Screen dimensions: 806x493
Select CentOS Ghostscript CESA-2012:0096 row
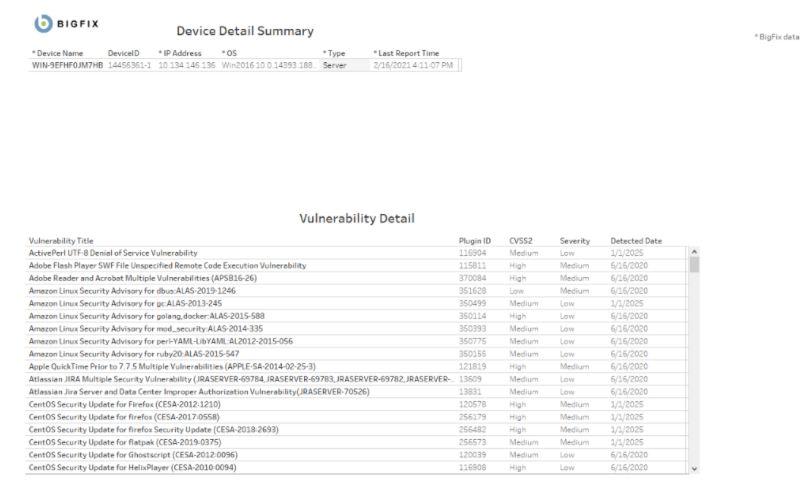pyautogui.click(x=356, y=454)
